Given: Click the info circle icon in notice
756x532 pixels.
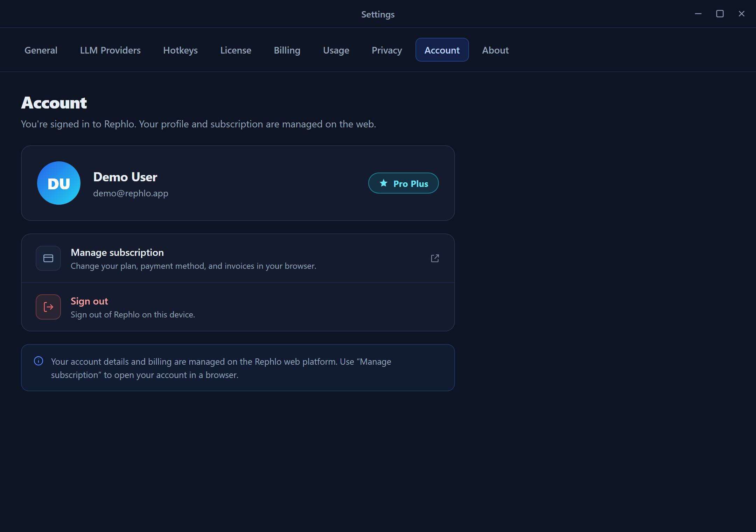Looking at the screenshot, I should click(x=38, y=361).
